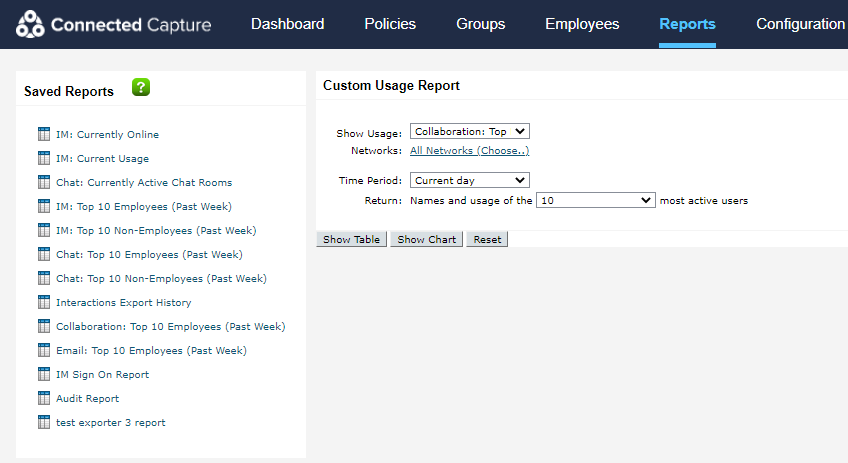
Task: Open the green help icon beside Saved Reports
Action: click(141, 87)
